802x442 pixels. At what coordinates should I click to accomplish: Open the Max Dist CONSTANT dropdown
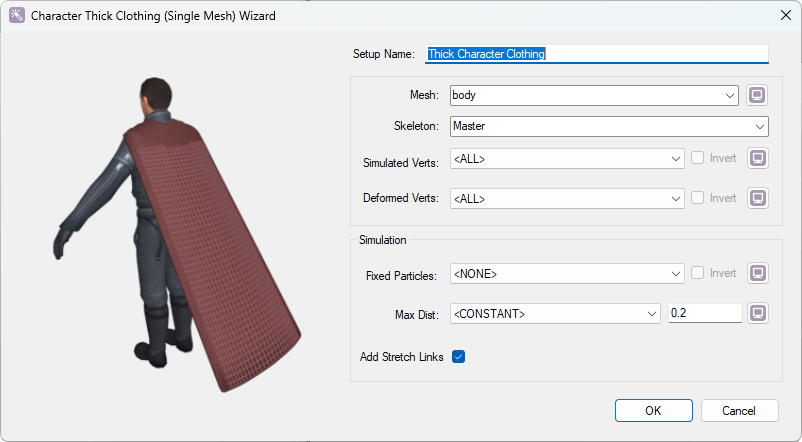tap(555, 314)
